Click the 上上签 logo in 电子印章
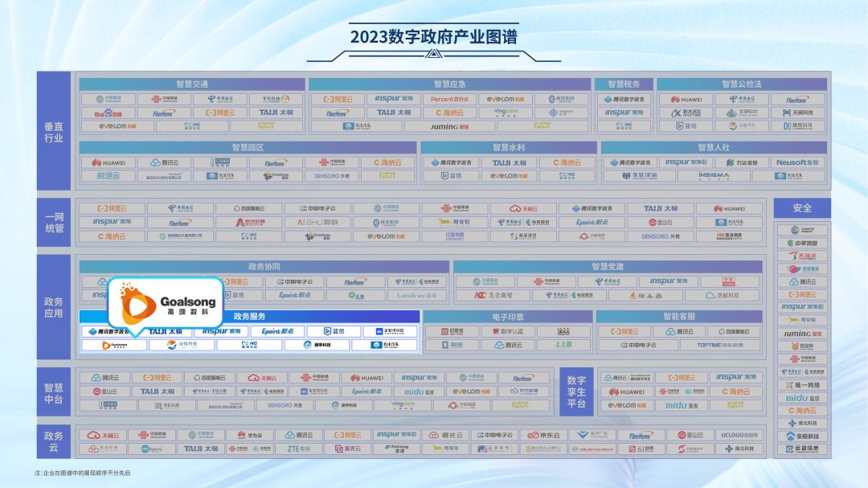Screen dimensions: 868x488 click(x=563, y=345)
